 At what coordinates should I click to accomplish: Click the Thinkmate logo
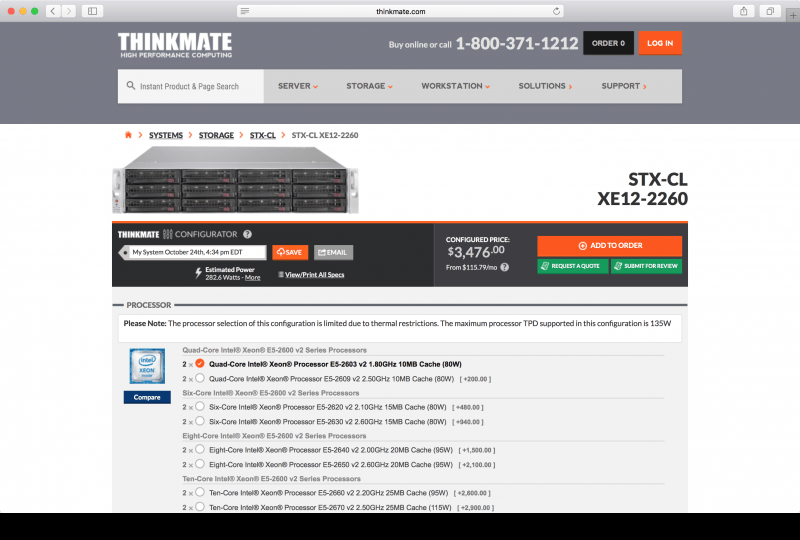tap(175, 44)
